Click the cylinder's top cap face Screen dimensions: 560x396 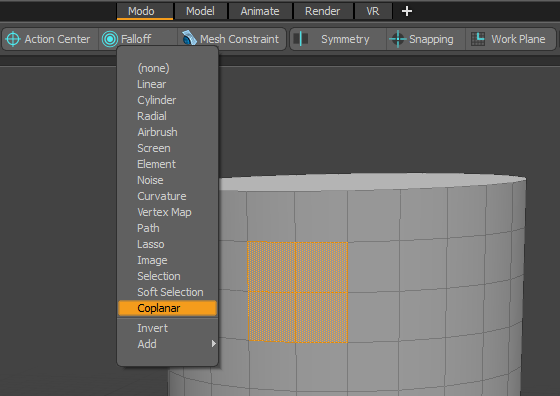point(371,182)
